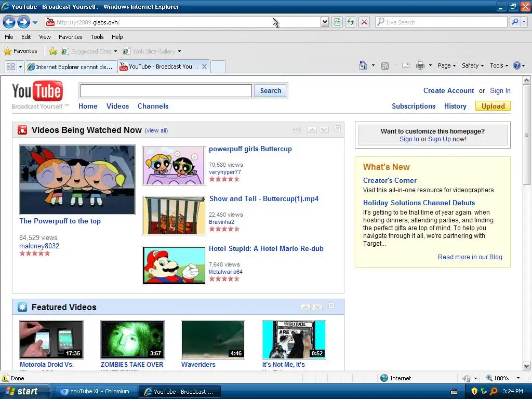Click the RSS Feeds icon

pyautogui.click(x=385, y=66)
